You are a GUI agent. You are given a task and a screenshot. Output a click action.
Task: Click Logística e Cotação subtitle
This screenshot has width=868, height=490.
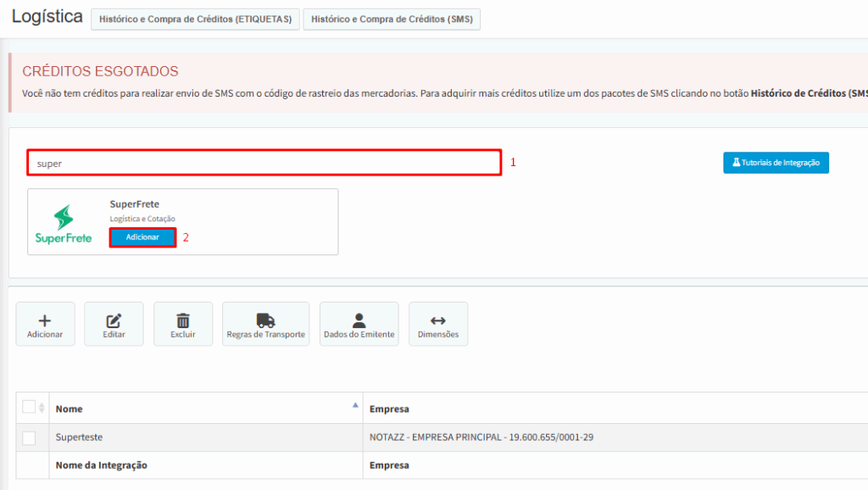(142, 219)
